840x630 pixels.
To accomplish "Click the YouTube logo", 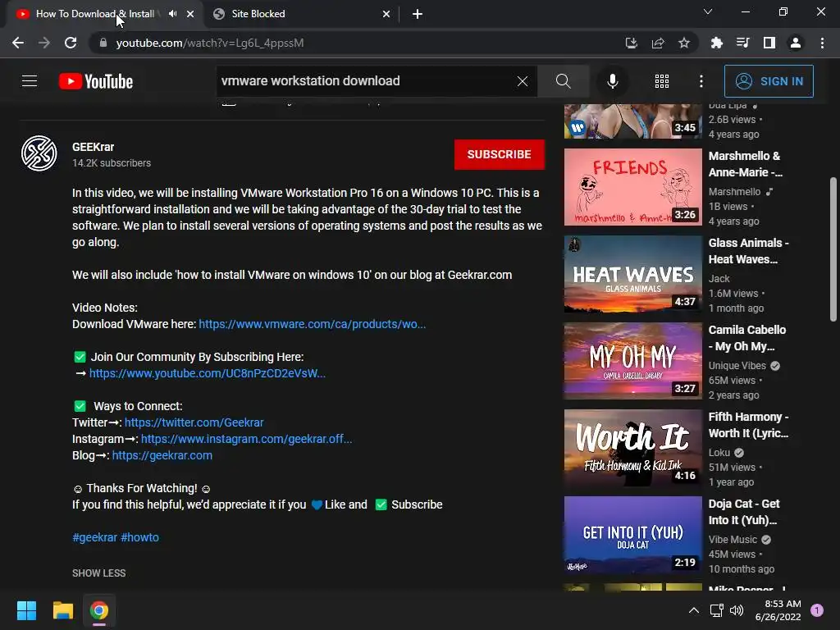I will (96, 81).
